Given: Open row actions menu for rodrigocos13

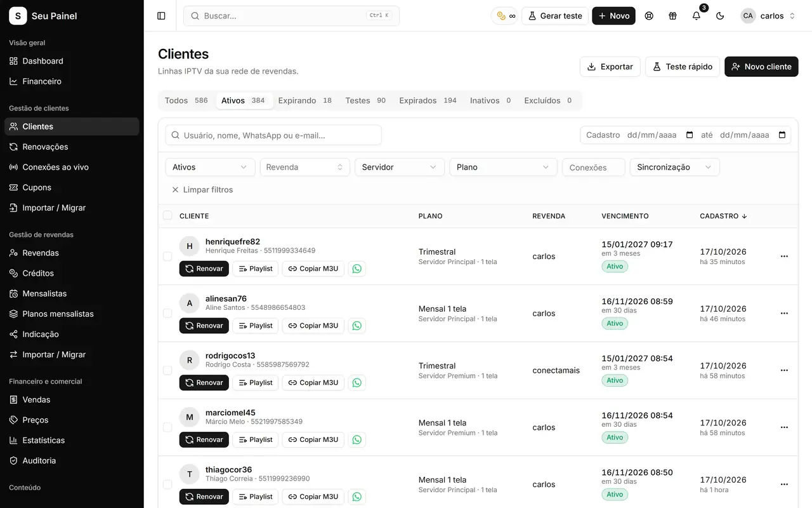Looking at the screenshot, I should pyautogui.click(x=784, y=370).
